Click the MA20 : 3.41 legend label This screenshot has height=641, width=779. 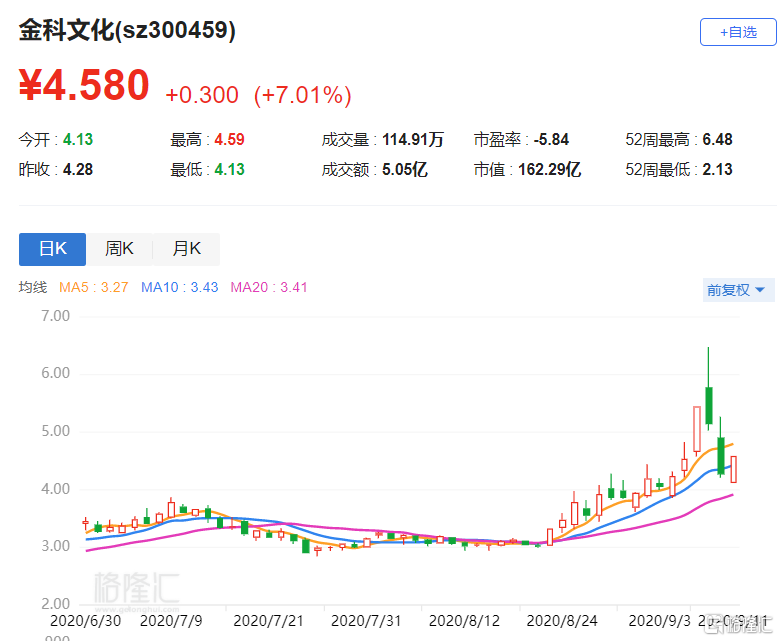269,287
